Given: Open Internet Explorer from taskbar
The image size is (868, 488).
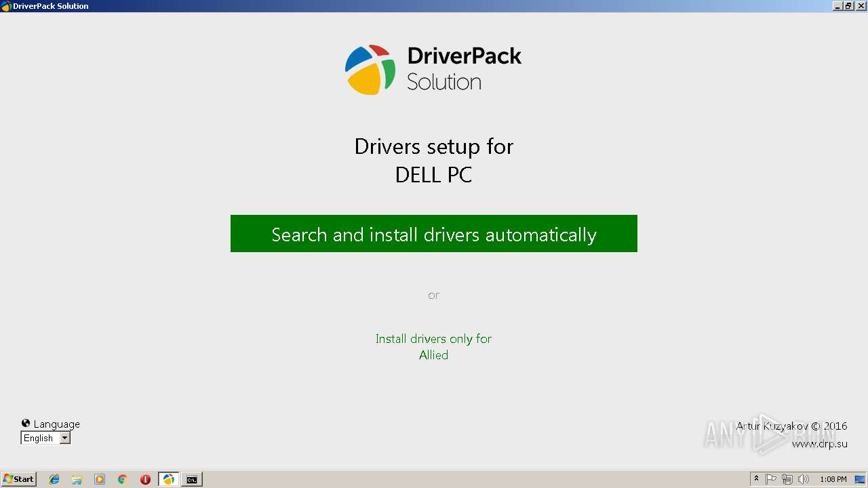Looking at the screenshot, I should [x=54, y=479].
